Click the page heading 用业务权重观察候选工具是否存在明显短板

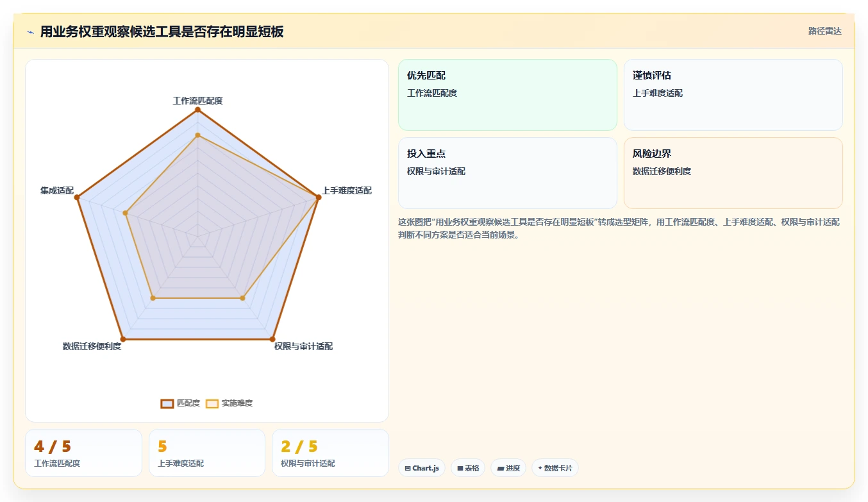coord(162,31)
